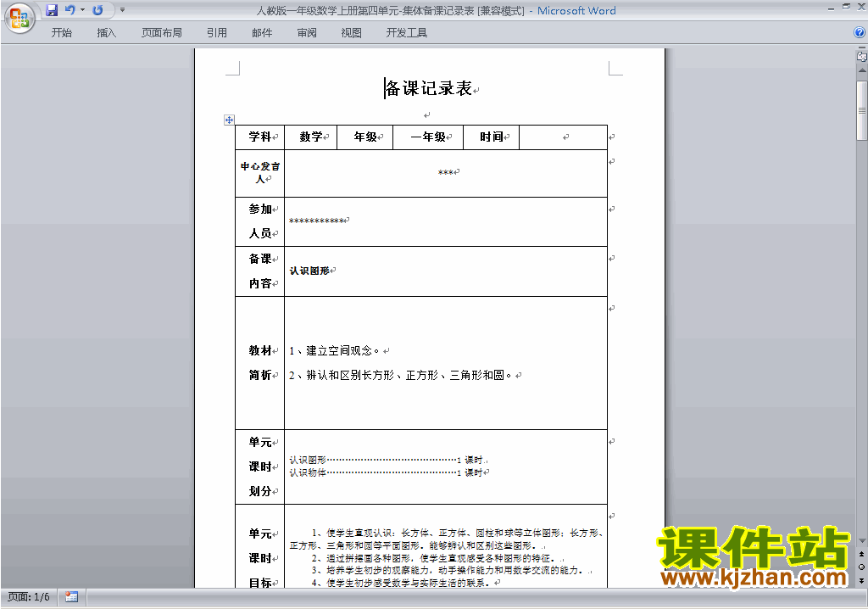
Task: Click the 备课 内容 label cell
Action: [x=259, y=271]
